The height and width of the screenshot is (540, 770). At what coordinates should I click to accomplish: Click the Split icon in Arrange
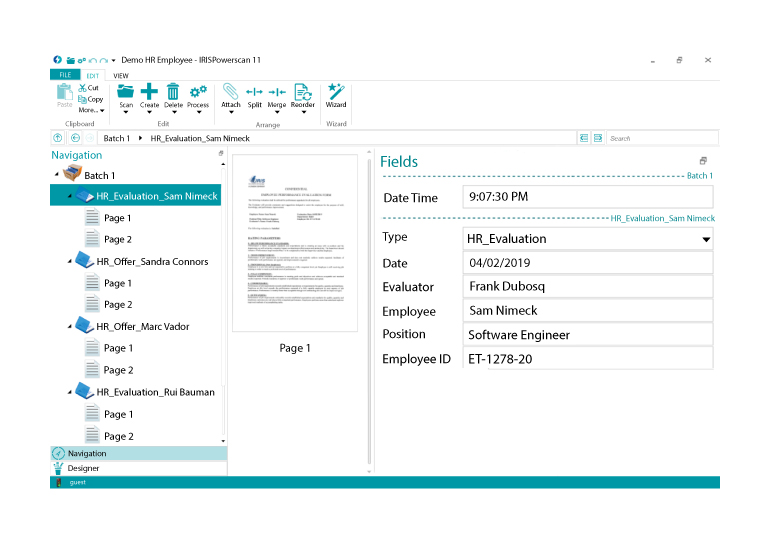(254, 92)
